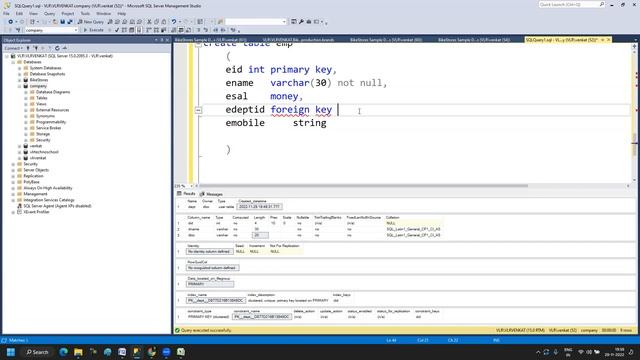Image resolution: width=640 pixels, height=360 pixels.
Task: Select the Database Diagrams tree item
Action: (53, 92)
